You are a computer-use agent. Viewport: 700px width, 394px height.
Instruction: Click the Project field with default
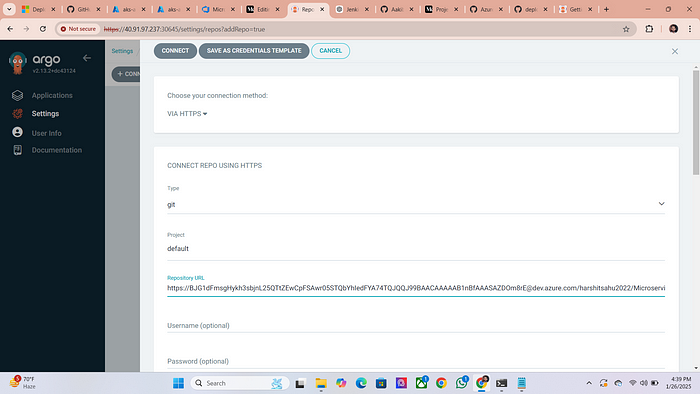[x=416, y=249]
